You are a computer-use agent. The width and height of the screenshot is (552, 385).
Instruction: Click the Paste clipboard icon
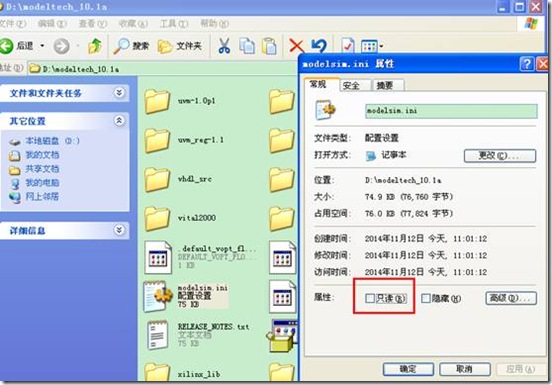(269, 46)
